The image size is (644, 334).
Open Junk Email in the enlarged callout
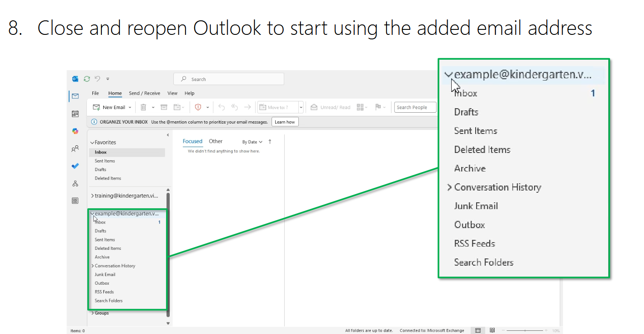pos(476,206)
